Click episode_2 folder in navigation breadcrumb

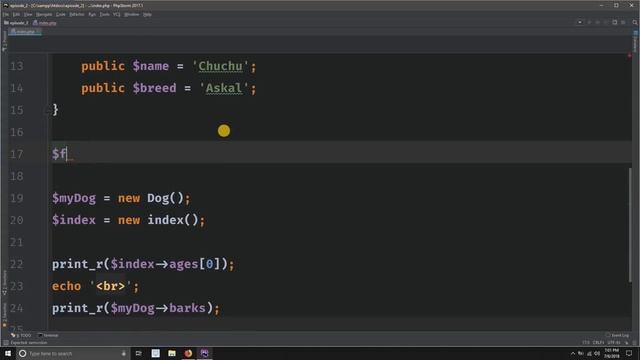(x=16, y=23)
